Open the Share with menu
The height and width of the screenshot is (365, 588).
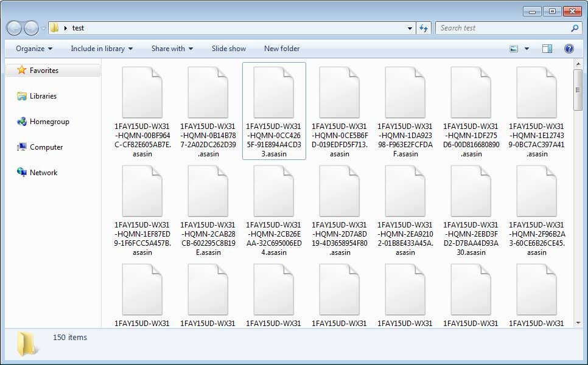pyautogui.click(x=172, y=49)
